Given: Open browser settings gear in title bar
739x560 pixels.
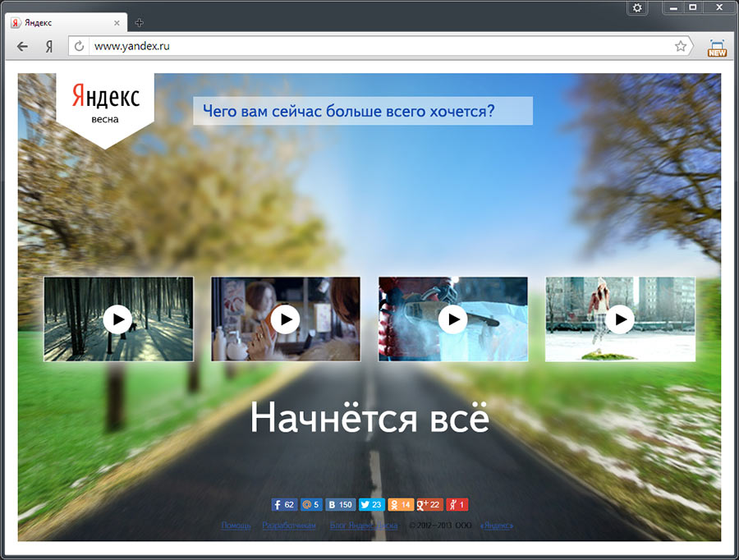Looking at the screenshot, I should click(x=637, y=7).
